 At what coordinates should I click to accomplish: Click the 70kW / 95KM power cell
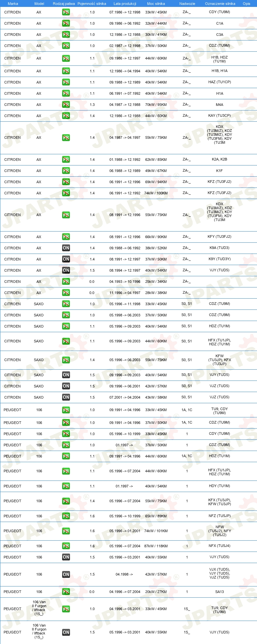coord(156,105)
